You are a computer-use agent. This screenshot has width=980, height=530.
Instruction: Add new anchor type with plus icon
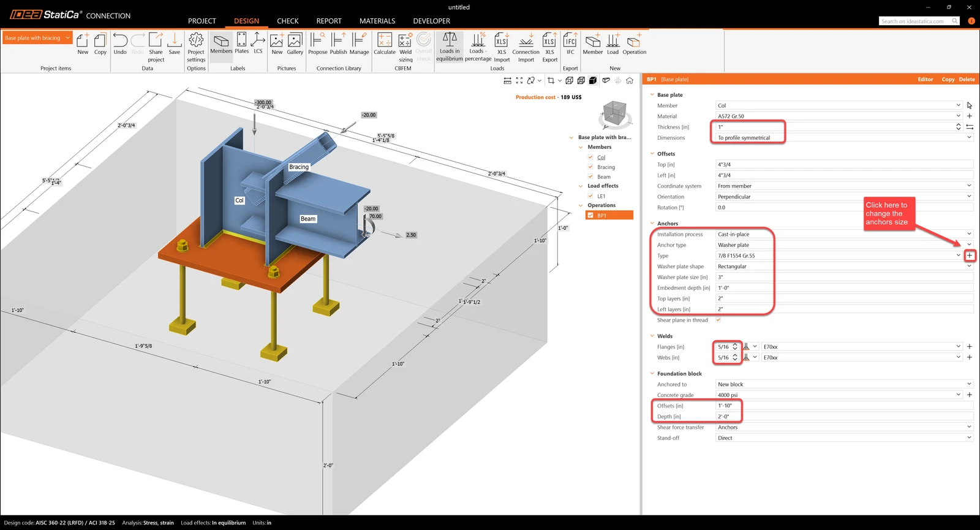coord(970,256)
